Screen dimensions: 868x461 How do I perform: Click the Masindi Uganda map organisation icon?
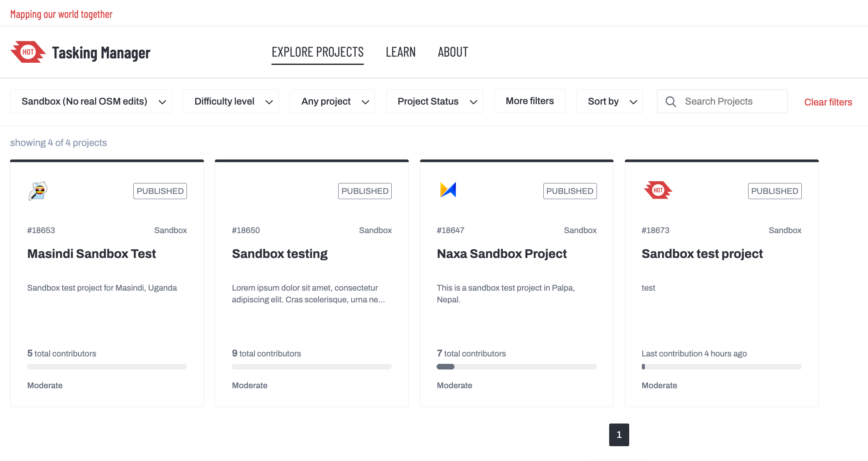[38, 191]
